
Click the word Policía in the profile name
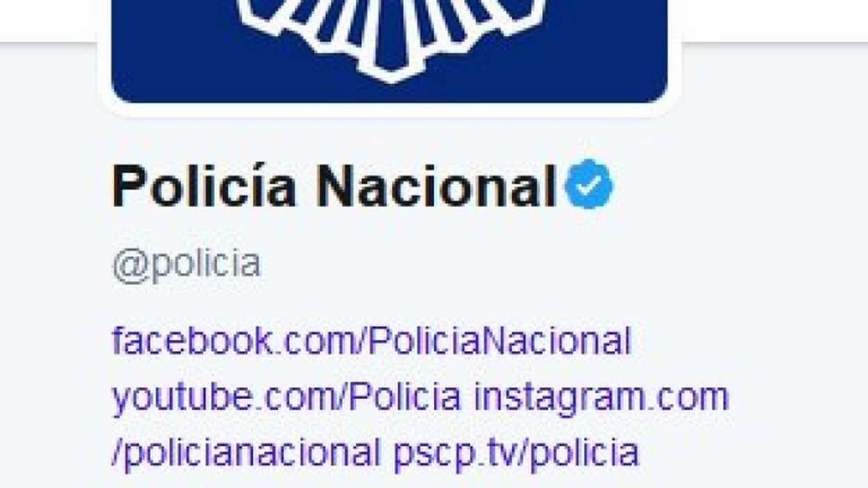[204, 186]
